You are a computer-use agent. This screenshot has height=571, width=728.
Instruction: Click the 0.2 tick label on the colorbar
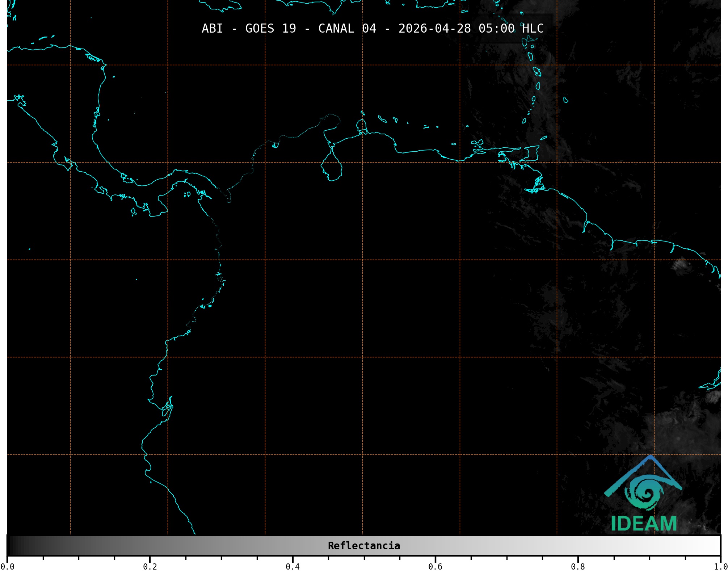click(150, 566)
